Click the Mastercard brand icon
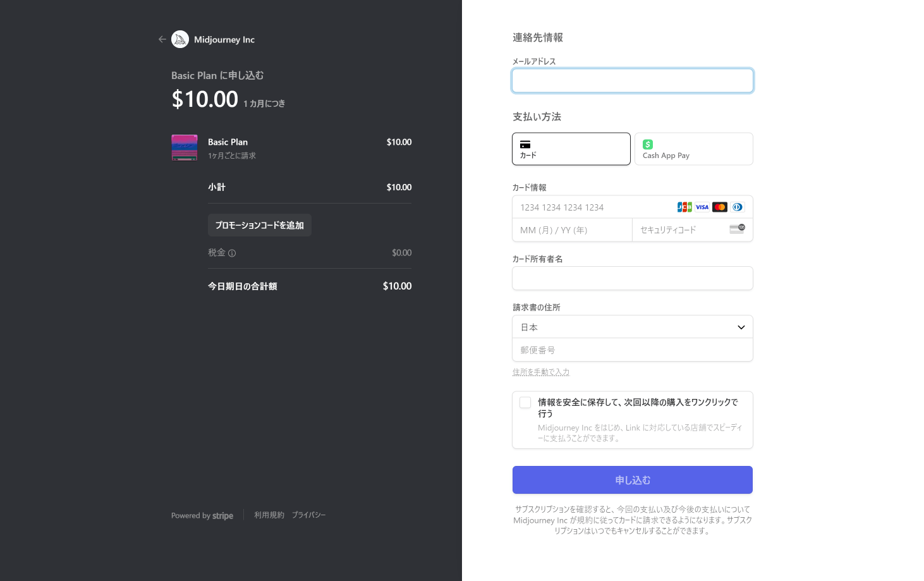Screen dimensions: 924x581 pyautogui.click(x=720, y=207)
